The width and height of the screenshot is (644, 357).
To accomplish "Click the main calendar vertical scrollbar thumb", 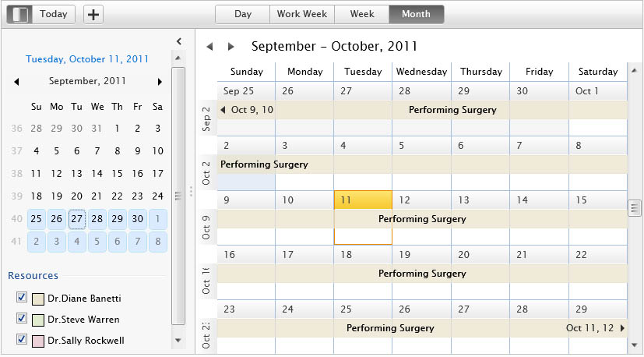I will [635, 207].
